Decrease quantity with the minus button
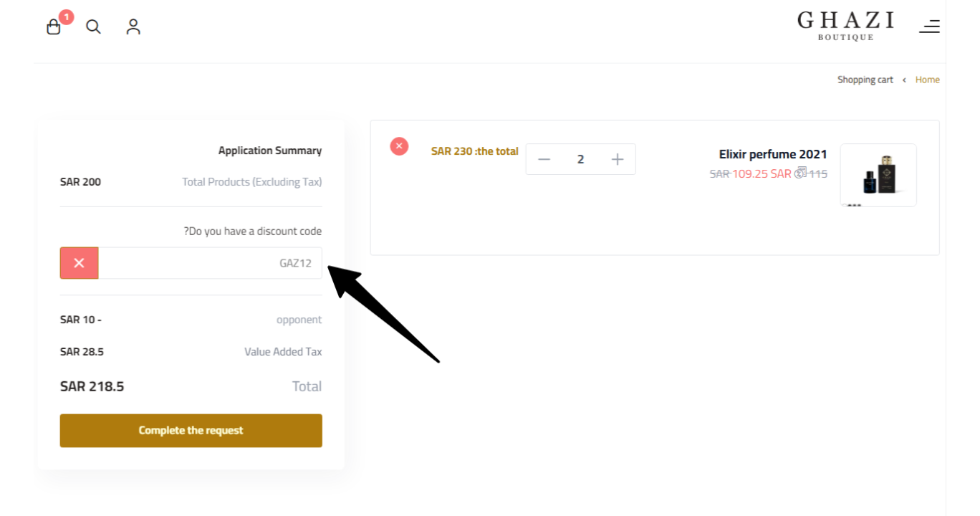980x516 pixels. pyautogui.click(x=544, y=159)
